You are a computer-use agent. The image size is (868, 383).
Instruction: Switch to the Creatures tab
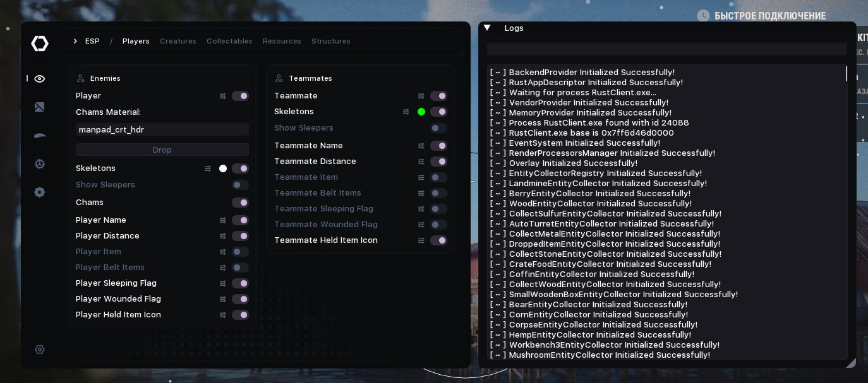pos(178,41)
